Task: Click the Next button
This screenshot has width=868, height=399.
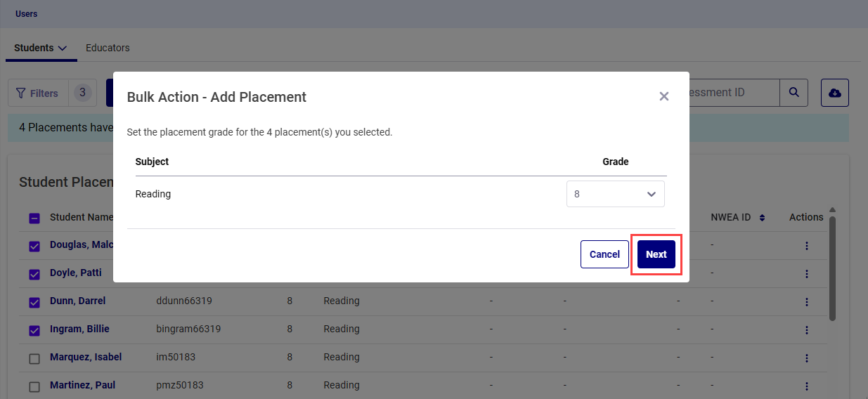Action: [656, 254]
